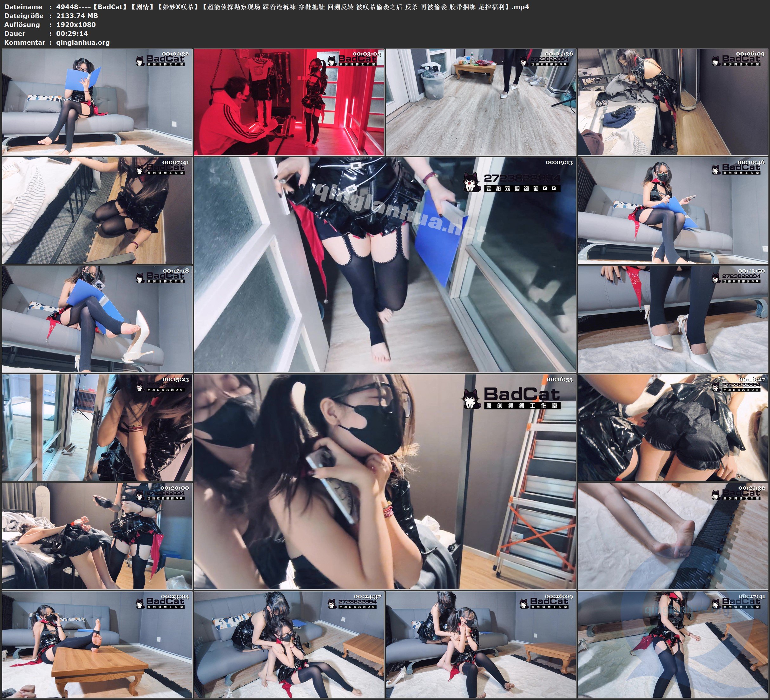
Task: Click the thumbnail timestamped 00:01:32
Action: (x=97, y=102)
